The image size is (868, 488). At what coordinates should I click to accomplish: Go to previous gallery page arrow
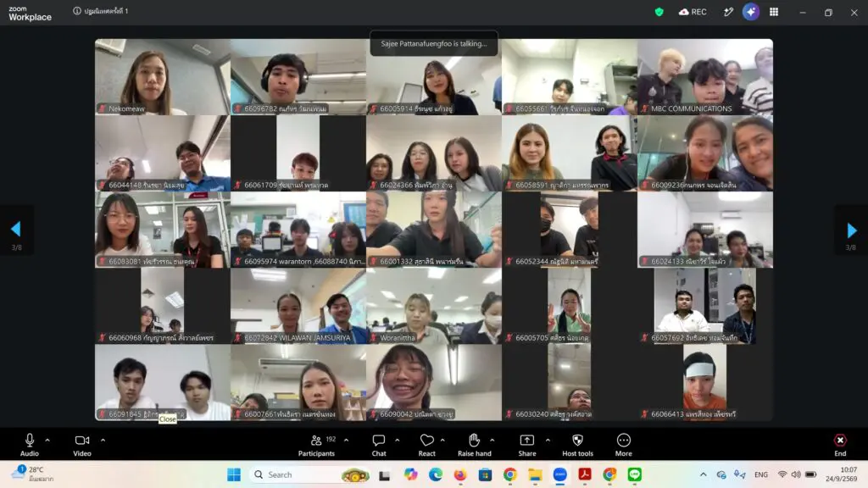point(16,229)
